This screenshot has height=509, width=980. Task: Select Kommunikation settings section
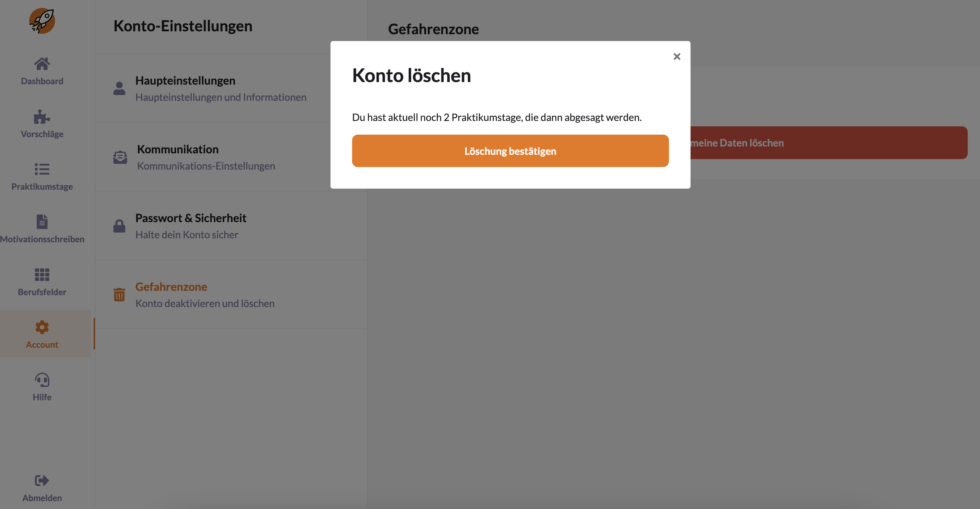click(x=231, y=157)
